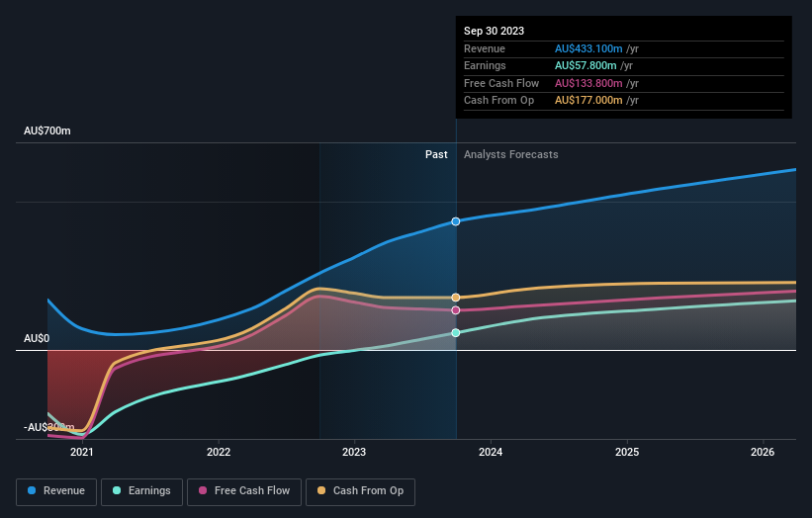The height and width of the screenshot is (518, 812).
Task: Click the AU$133.800m free cash flow value
Action: pyautogui.click(x=588, y=83)
